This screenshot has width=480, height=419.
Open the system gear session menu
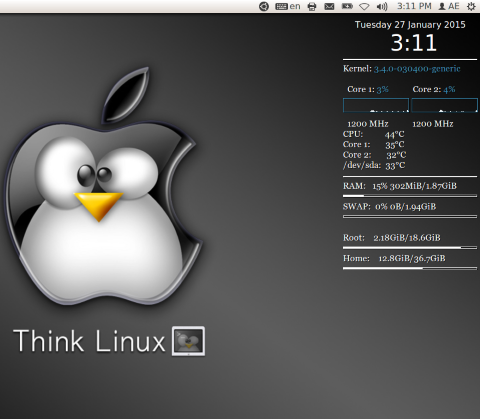[471, 6]
